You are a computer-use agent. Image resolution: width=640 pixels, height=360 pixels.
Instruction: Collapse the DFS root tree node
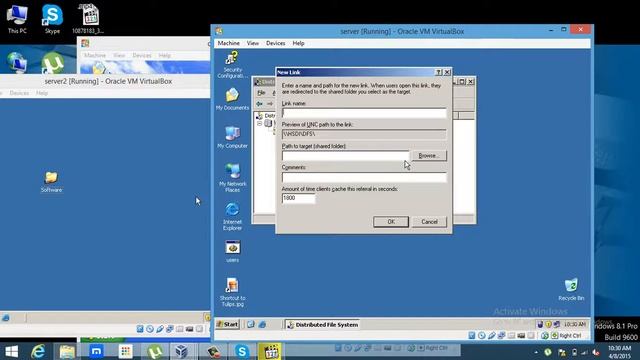point(259,123)
